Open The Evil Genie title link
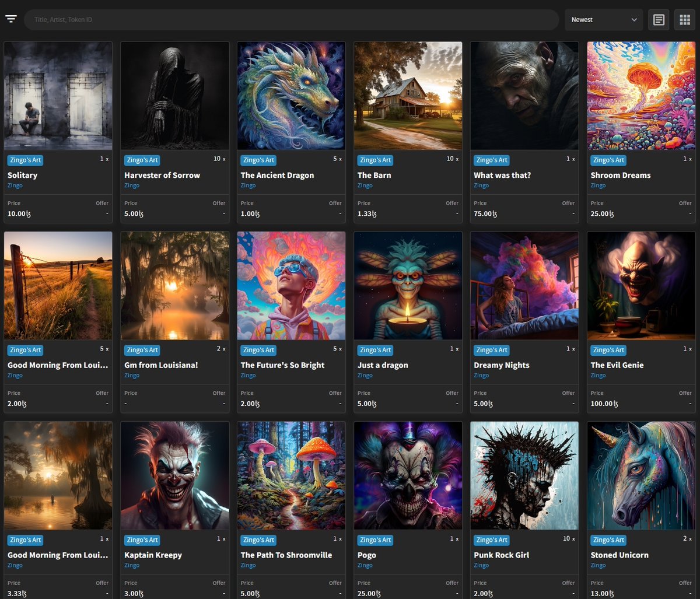The image size is (700, 599). 617,365
